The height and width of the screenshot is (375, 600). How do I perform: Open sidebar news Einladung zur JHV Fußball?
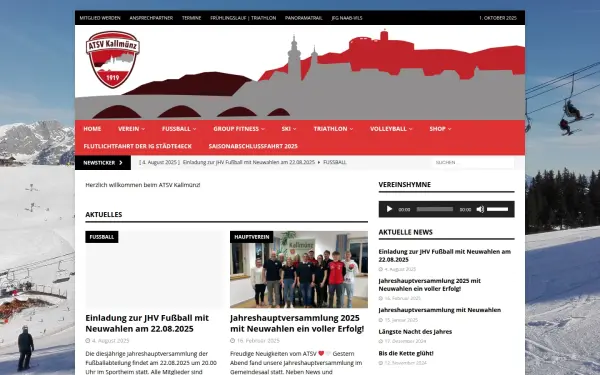click(445, 256)
